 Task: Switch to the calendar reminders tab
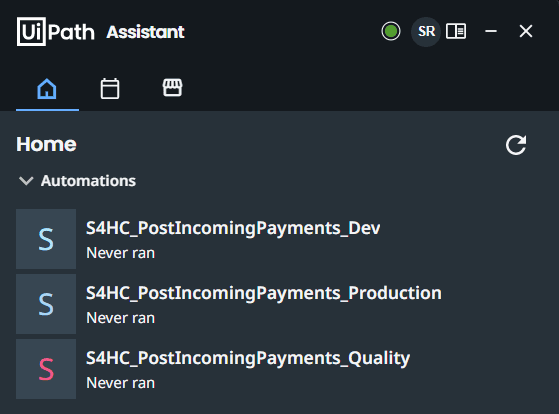tap(110, 88)
